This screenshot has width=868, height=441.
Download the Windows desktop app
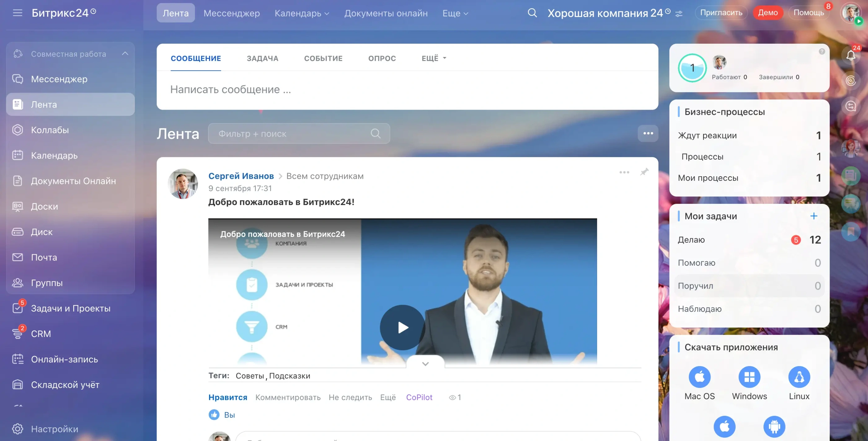click(749, 377)
